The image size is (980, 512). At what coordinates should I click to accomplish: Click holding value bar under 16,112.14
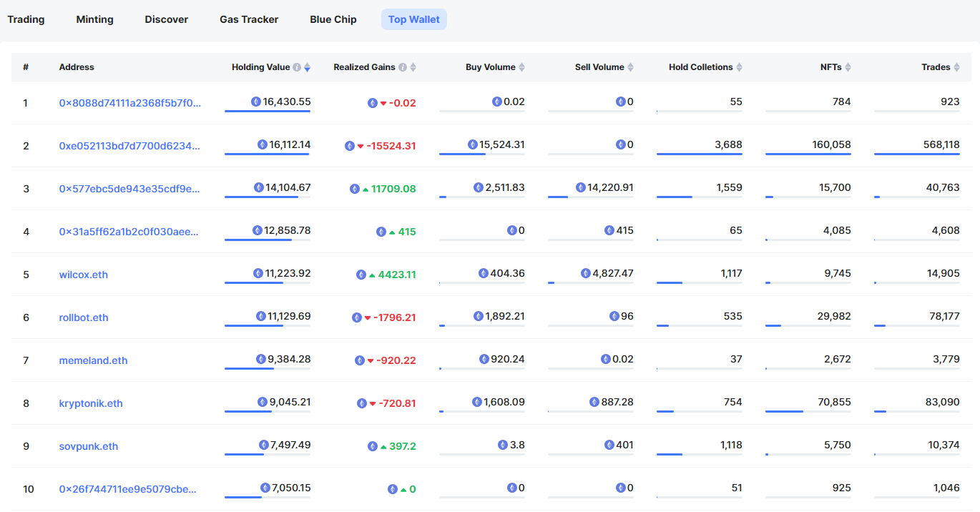tap(267, 154)
